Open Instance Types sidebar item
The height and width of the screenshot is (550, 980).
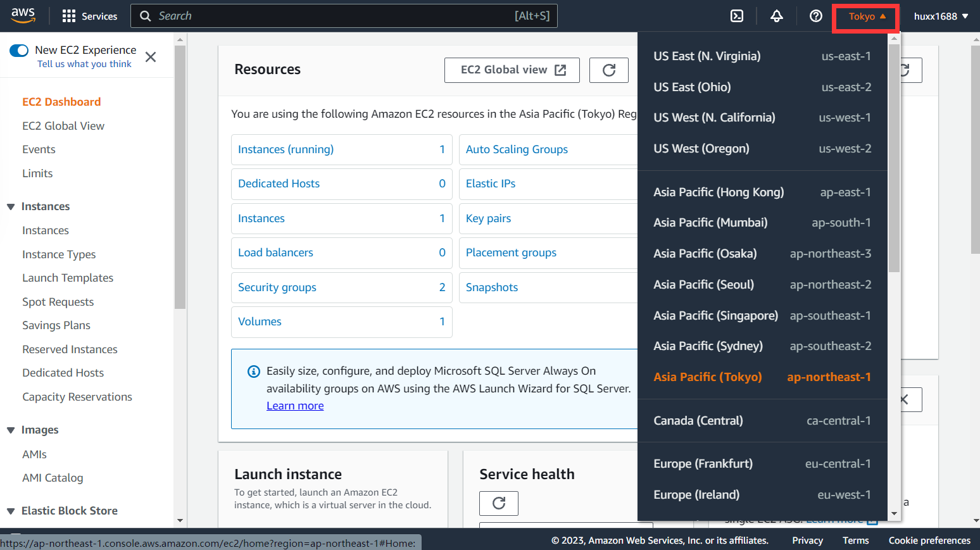click(59, 254)
